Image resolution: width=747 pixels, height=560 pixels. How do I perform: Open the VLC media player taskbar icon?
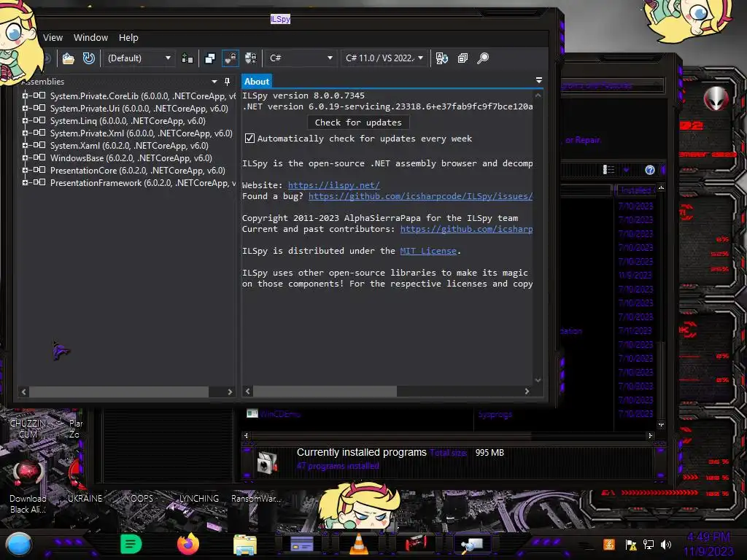tap(359, 544)
